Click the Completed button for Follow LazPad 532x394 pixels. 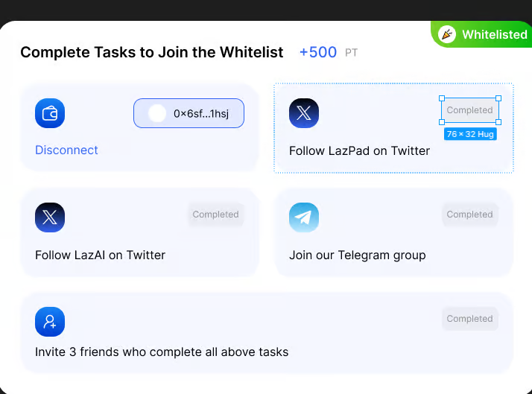click(469, 110)
